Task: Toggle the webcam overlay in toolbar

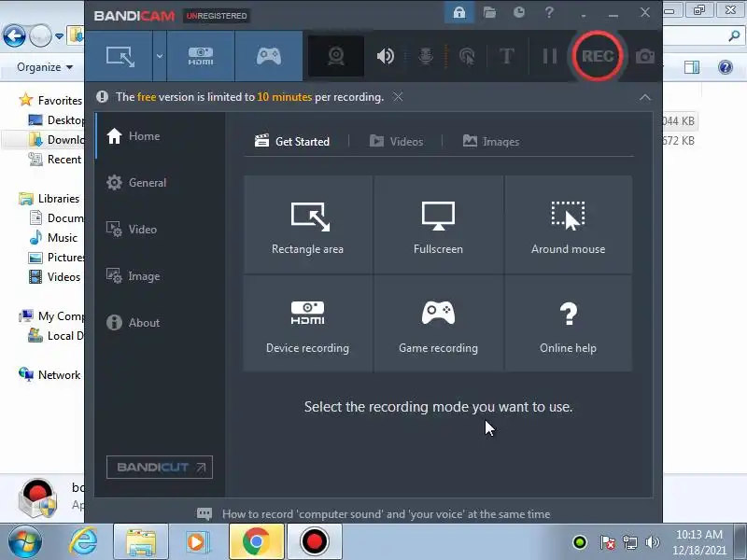Action: 336,56
